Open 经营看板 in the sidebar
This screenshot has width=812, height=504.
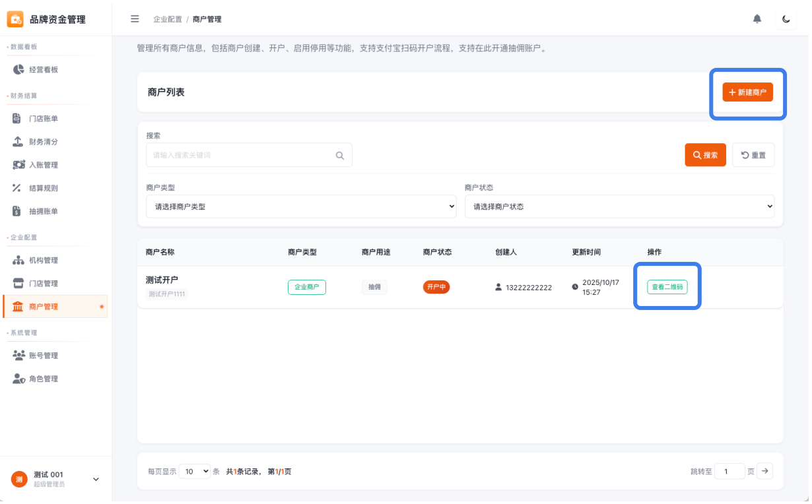(44, 69)
